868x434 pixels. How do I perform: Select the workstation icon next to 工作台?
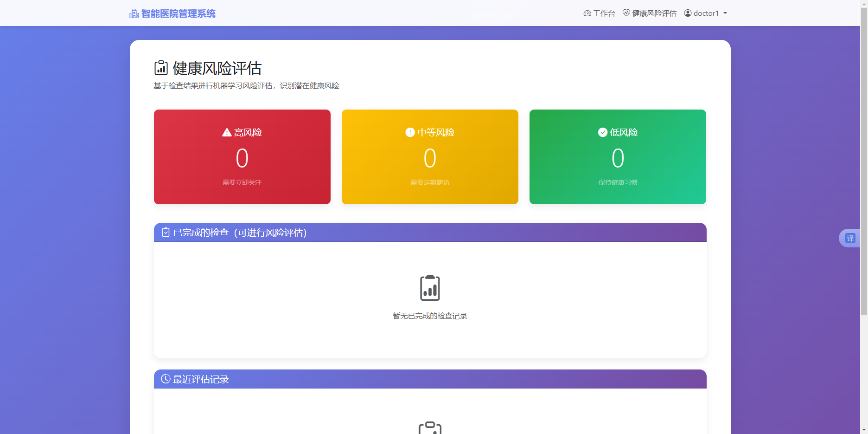pyautogui.click(x=587, y=13)
